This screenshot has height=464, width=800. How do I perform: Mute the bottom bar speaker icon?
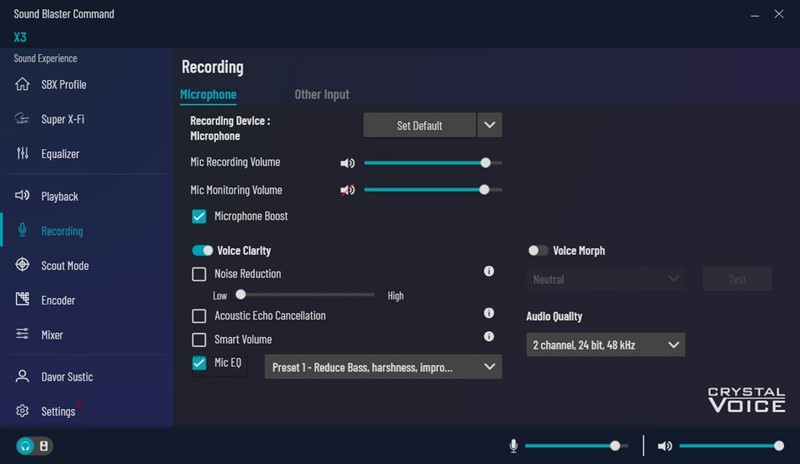665,446
